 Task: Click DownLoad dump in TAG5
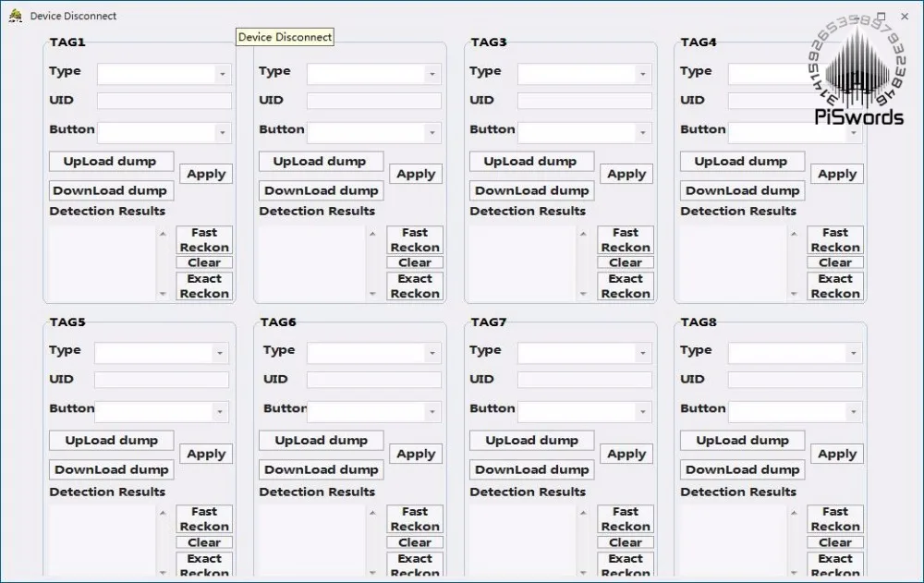pos(112,470)
